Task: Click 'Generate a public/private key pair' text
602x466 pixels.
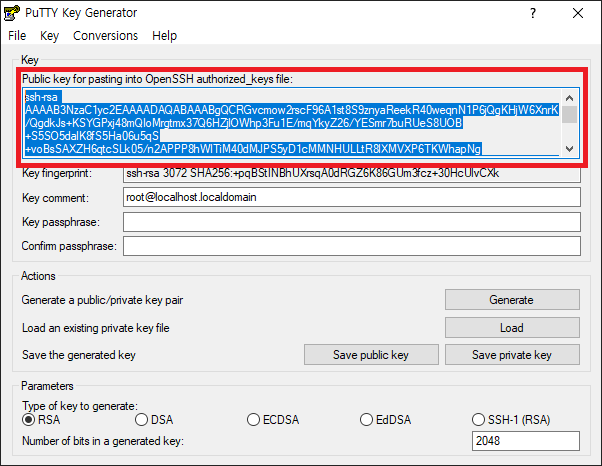Action: 102,300
